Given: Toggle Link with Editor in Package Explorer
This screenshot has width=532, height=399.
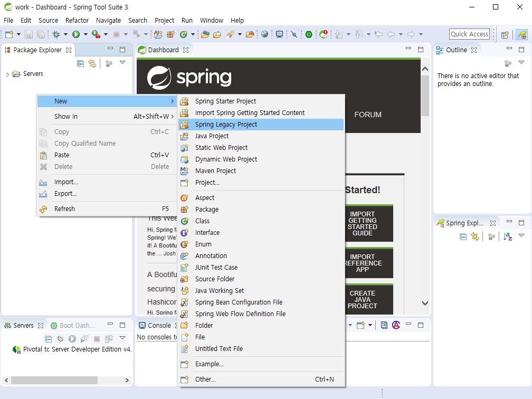Looking at the screenshot, I should tap(92, 63).
